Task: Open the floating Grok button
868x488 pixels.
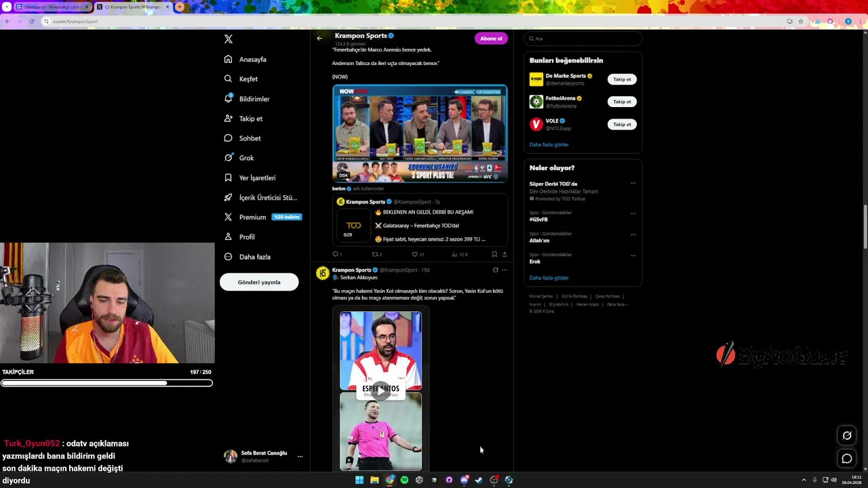Action: pyautogui.click(x=847, y=436)
